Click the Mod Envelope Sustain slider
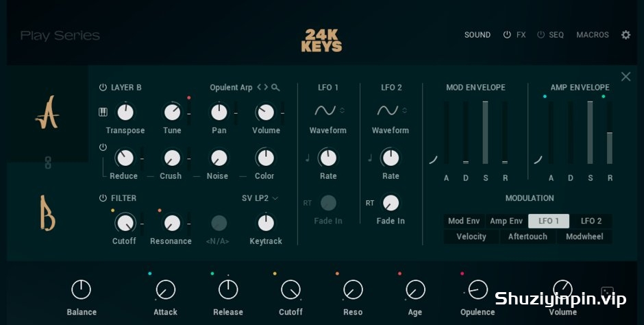This screenshot has height=325, width=644. (485, 132)
